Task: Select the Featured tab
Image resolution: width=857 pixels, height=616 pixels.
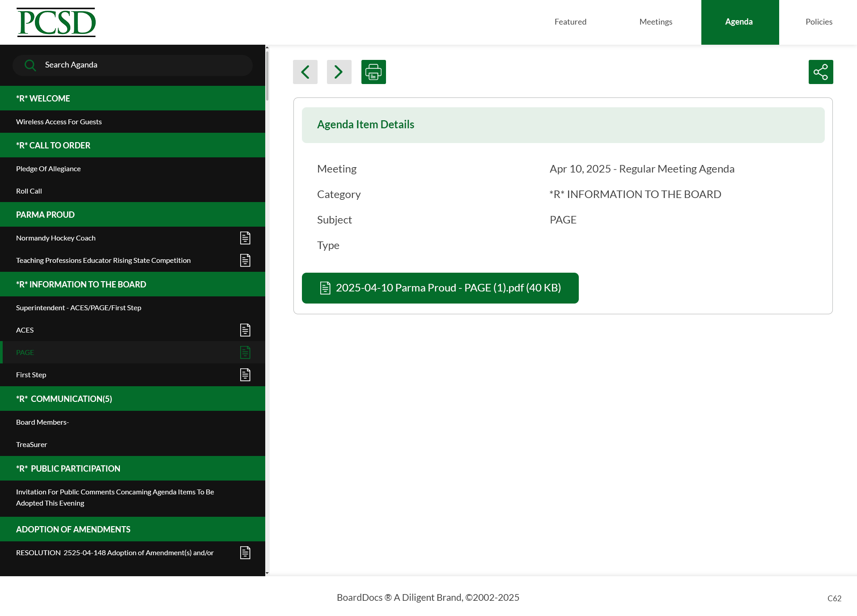Action: (570, 22)
